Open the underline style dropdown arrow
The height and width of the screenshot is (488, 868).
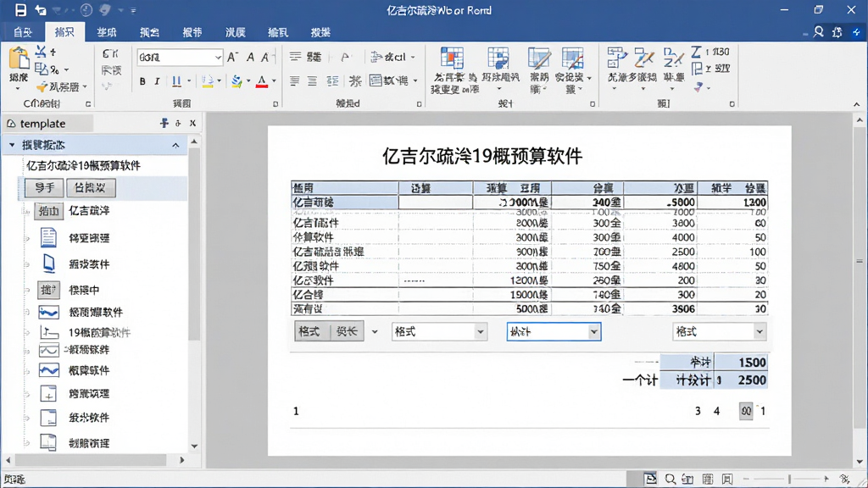click(x=189, y=81)
